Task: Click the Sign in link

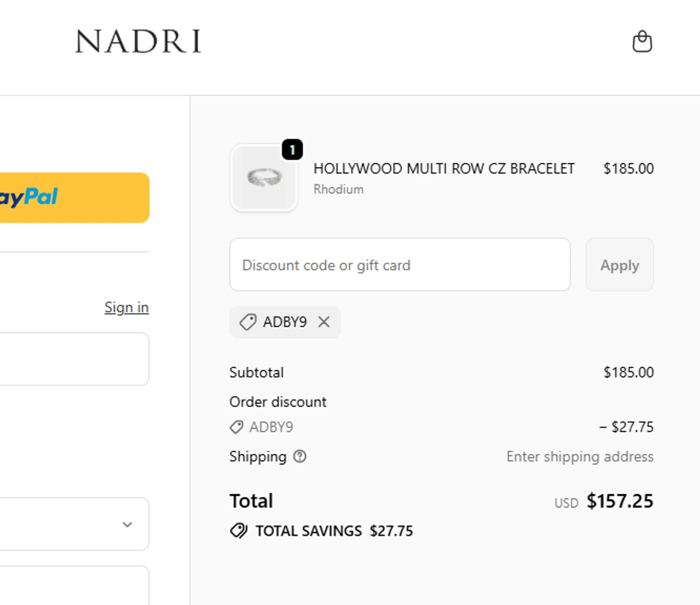Action: pos(126,307)
